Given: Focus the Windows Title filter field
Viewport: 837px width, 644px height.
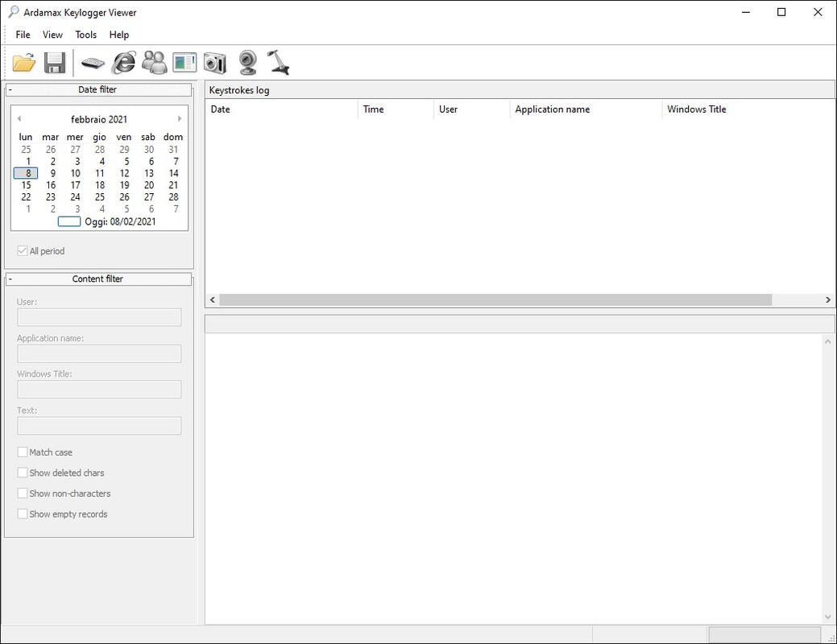Looking at the screenshot, I should click(x=99, y=390).
